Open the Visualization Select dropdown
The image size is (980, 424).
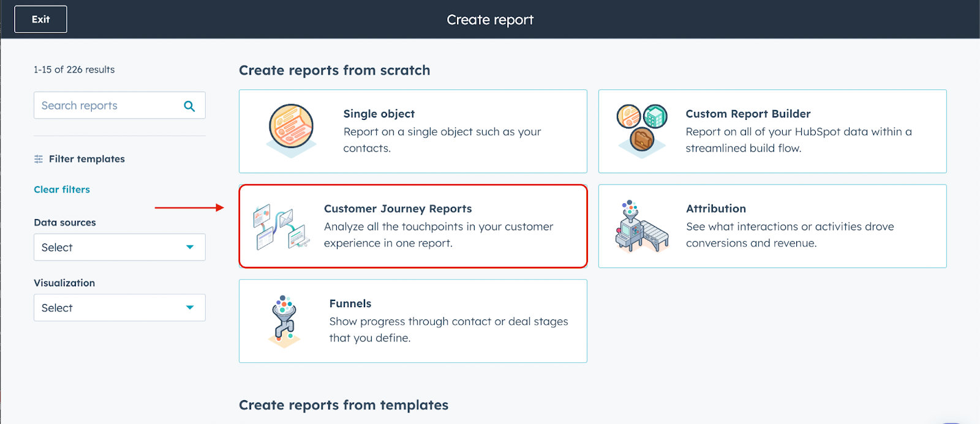click(119, 307)
